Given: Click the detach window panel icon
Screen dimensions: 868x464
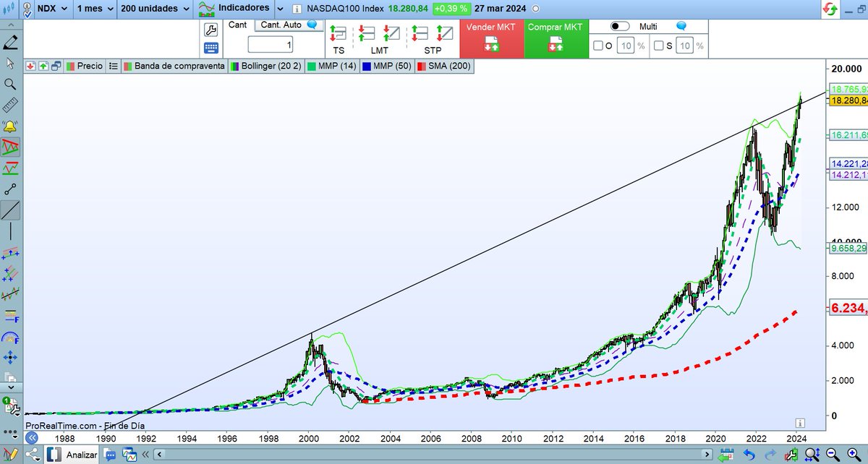Looking at the screenshot, I should point(56,65).
